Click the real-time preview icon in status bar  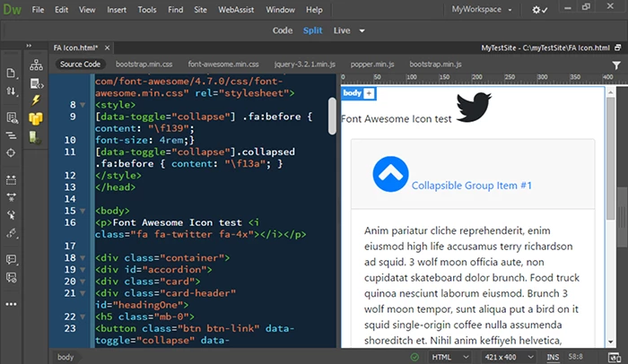pos(614,357)
